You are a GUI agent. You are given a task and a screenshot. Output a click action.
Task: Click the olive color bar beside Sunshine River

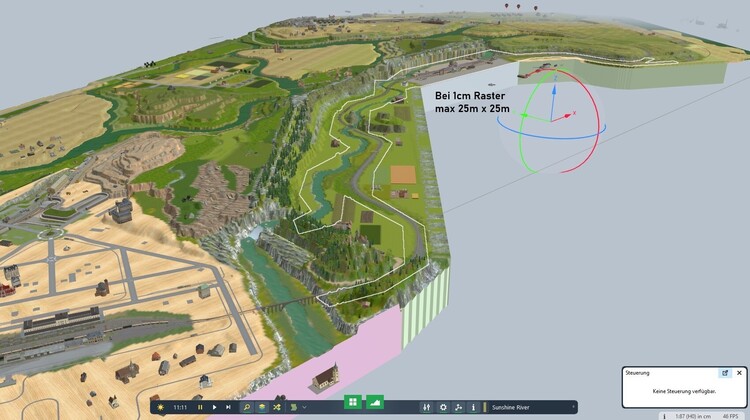485,408
